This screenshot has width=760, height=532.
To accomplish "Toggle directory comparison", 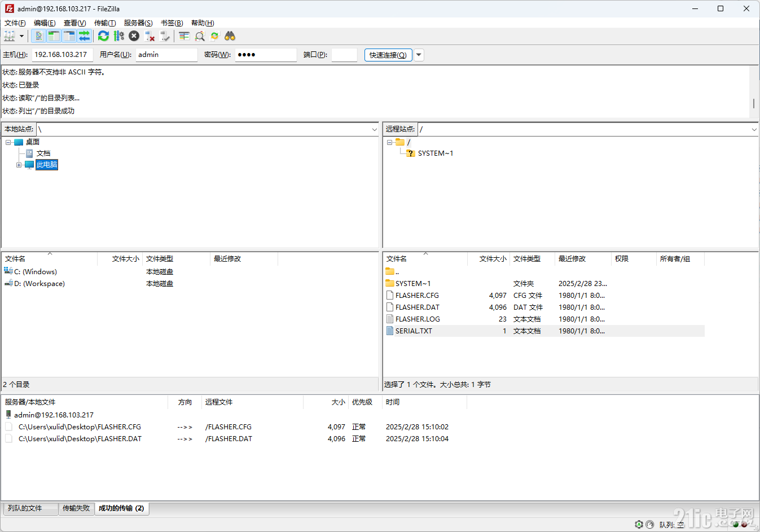I will (199, 36).
